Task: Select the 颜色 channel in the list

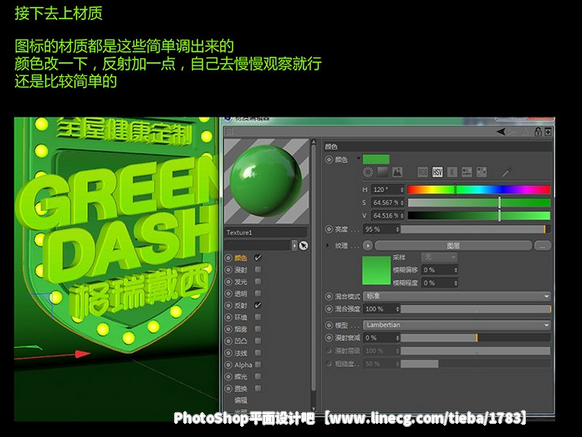Action: coord(241,258)
